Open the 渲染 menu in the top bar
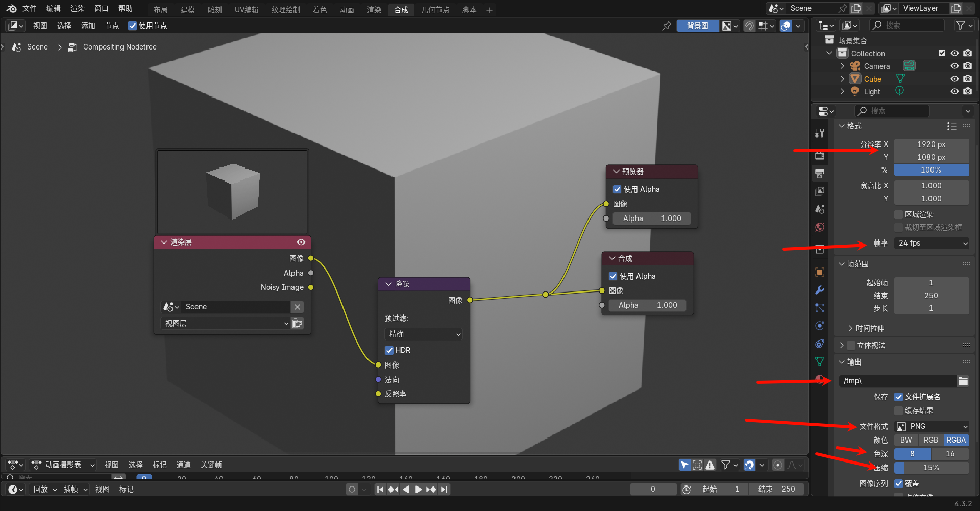The width and height of the screenshot is (980, 511). click(77, 9)
